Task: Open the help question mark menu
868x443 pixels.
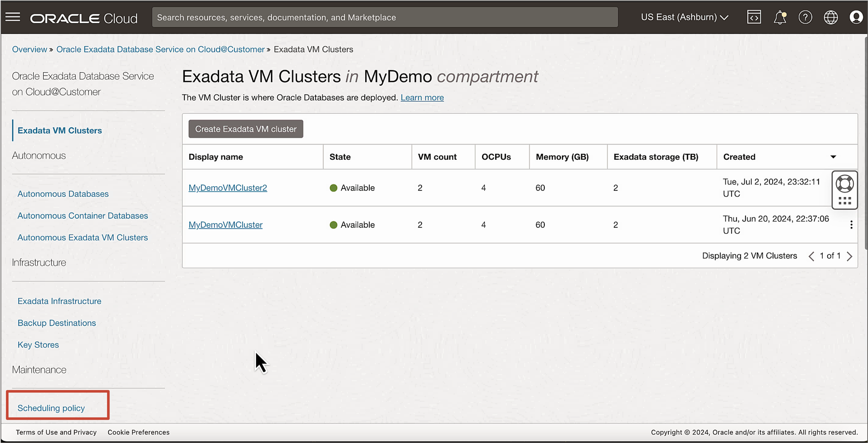Action: click(x=805, y=17)
